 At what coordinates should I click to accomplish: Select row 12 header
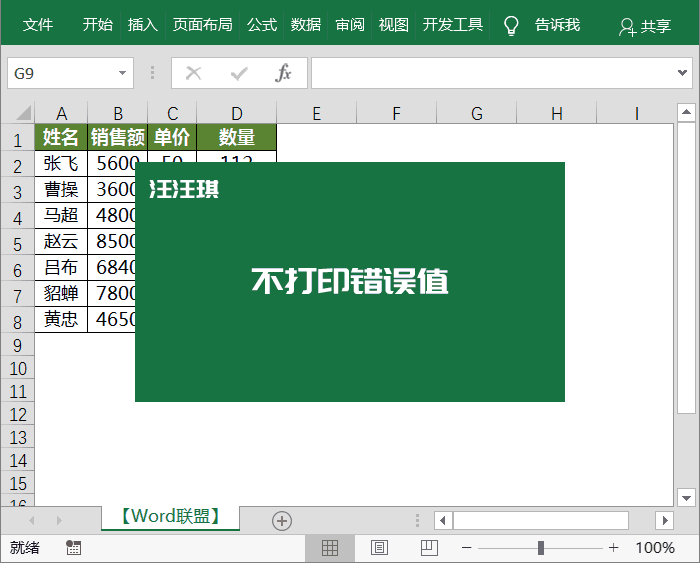pyautogui.click(x=18, y=414)
